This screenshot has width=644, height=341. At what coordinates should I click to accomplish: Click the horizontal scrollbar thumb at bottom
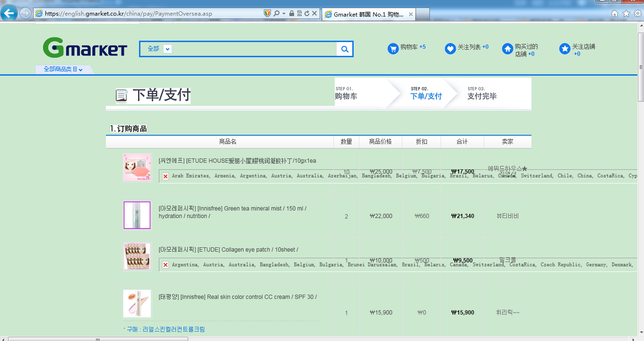coord(98,339)
